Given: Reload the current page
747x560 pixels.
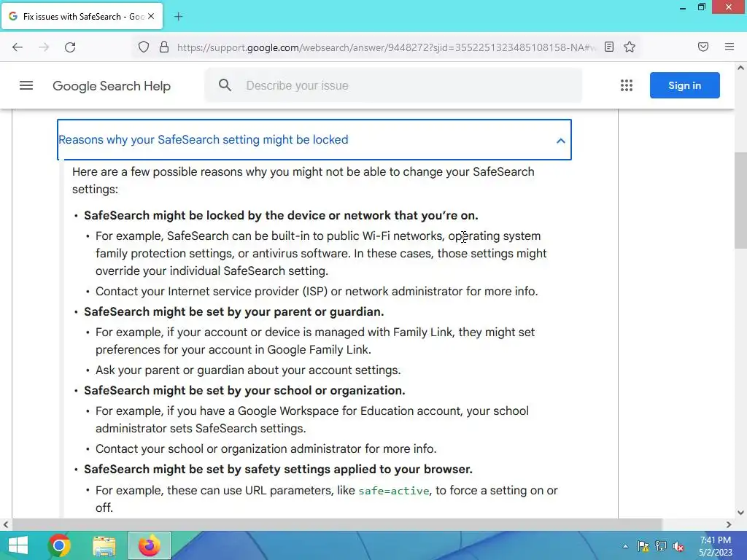Looking at the screenshot, I should click(70, 47).
